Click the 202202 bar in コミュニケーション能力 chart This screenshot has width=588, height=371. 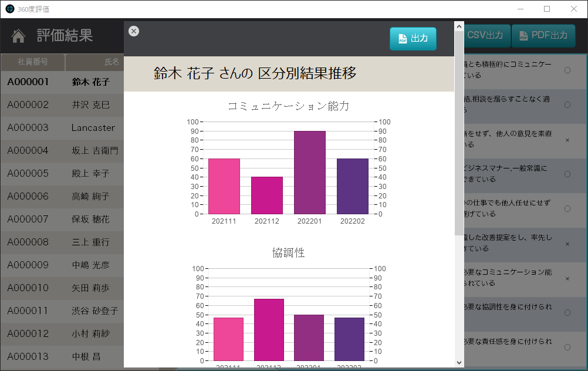click(x=353, y=187)
